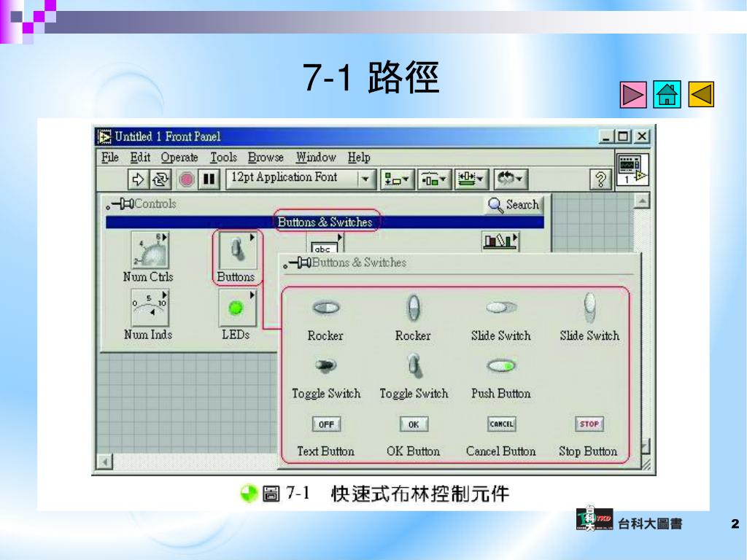The height and width of the screenshot is (560, 747).
Task: Select the vertical Slide Switch
Action: coord(589,308)
